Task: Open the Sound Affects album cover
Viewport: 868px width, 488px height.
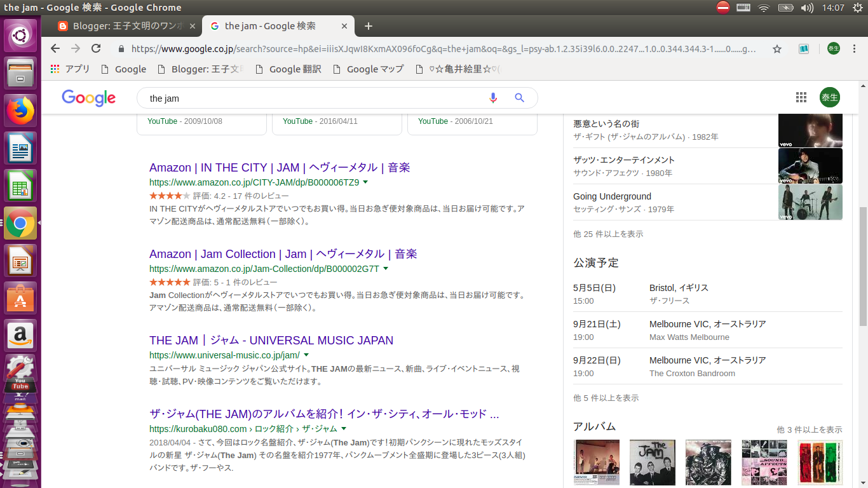Action: click(764, 462)
